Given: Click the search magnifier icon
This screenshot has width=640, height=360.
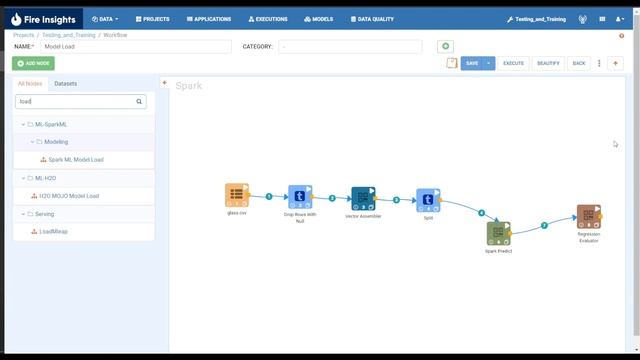Looking at the screenshot, I should coord(139,102).
